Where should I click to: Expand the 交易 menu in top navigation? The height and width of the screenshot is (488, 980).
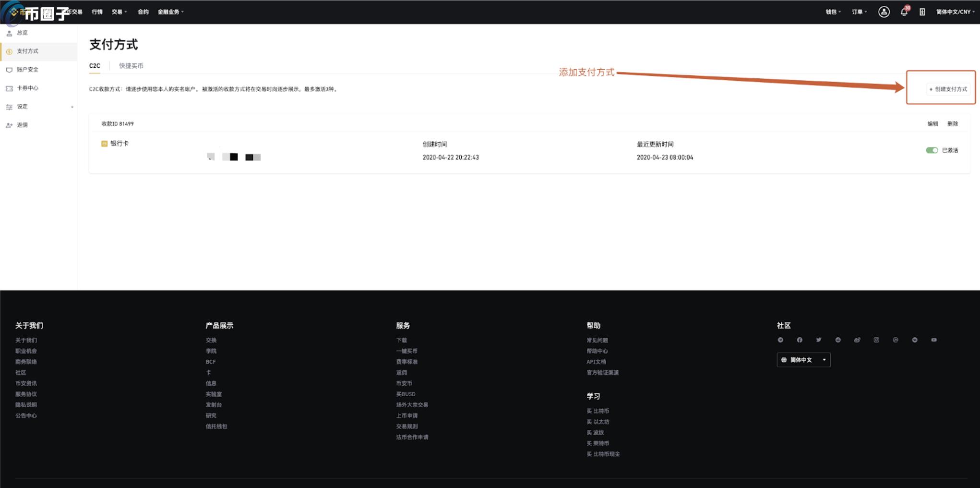(x=120, y=12)
